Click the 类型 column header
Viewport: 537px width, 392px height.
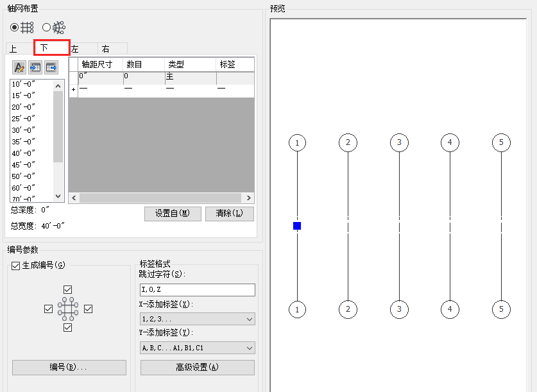(x=190, y=64)
